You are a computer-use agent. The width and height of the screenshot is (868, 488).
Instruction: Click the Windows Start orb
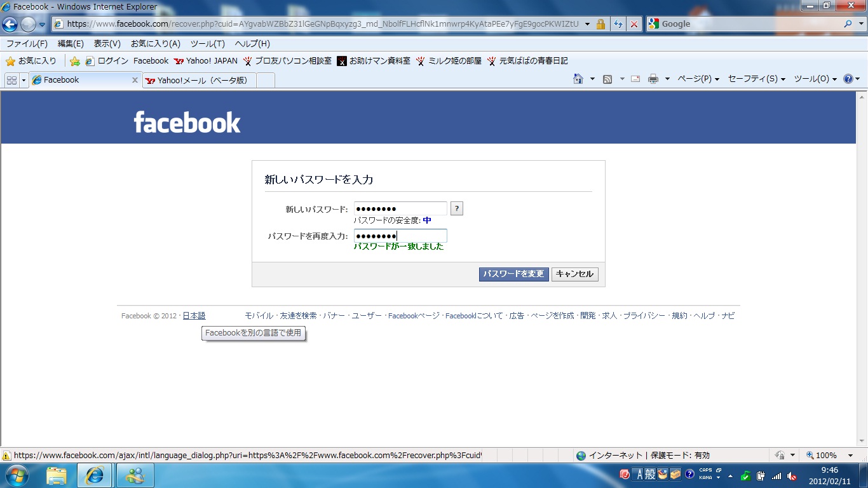point(17,475)
